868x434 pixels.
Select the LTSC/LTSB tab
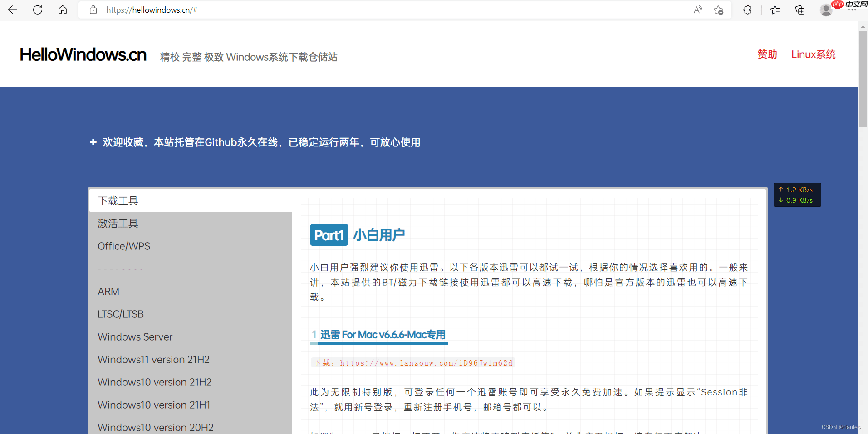pos(191,314)
